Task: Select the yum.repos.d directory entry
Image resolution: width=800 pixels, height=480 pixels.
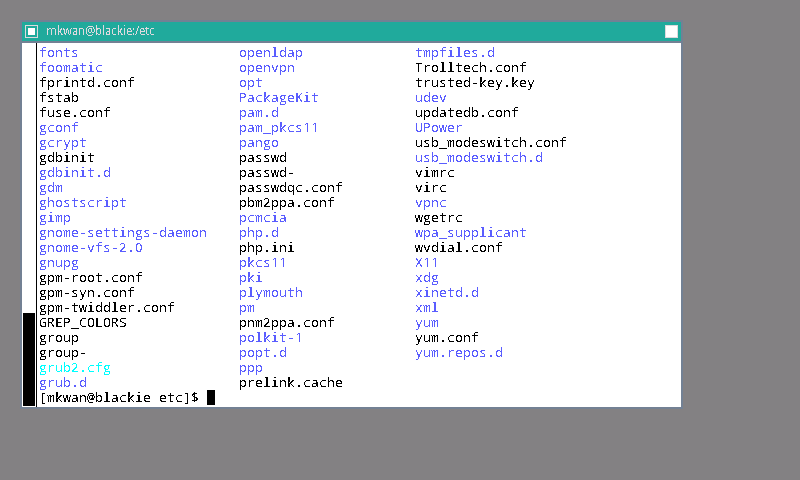Action: (x=458, y=353)
